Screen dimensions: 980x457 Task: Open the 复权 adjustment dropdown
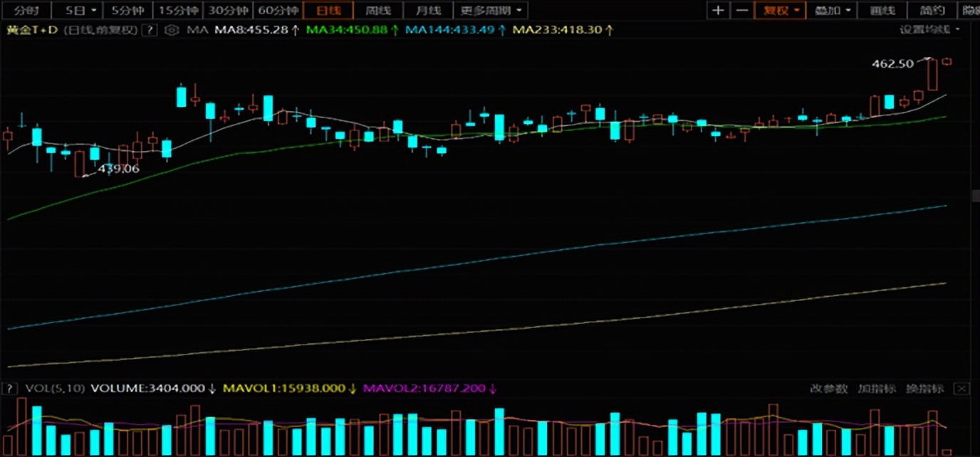pyautogui.click(x=780, y=11)
